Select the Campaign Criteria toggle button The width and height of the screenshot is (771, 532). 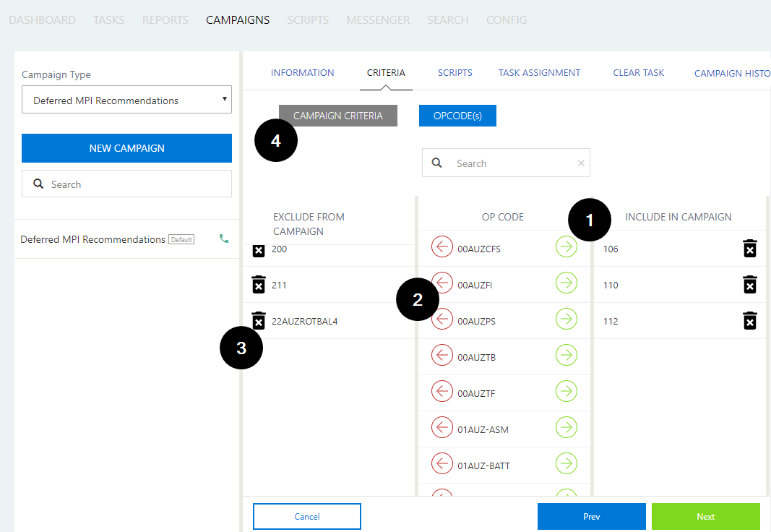pos(337,116)
